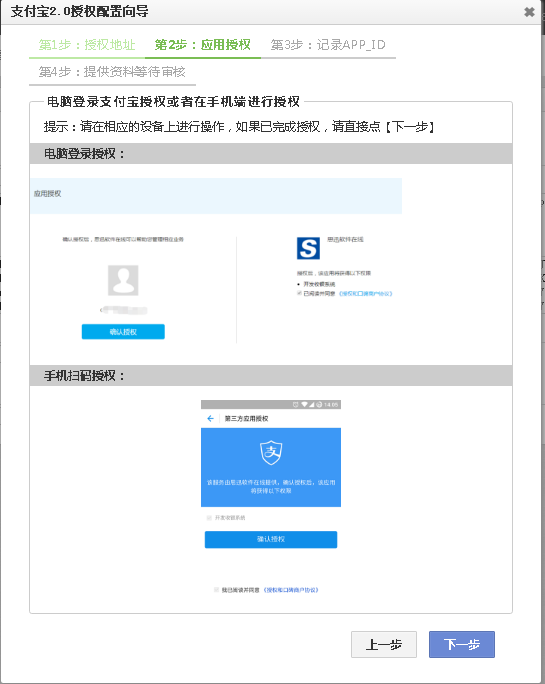Image resolution: width=545 pixels, height=684 pixels.
Task: Toggle the 开发收银系统 checkbox in mobile view
Action: tap(209, 518)
